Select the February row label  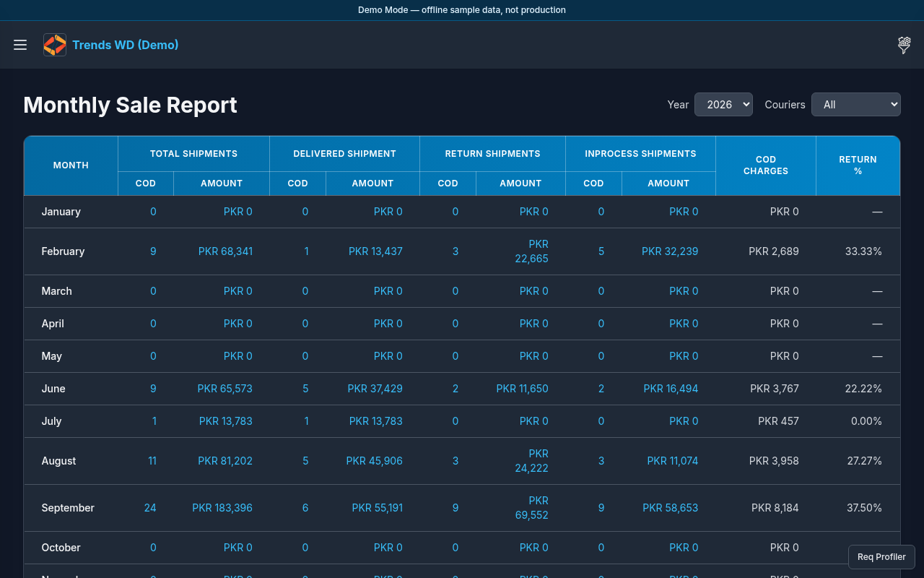click(63, 251)
